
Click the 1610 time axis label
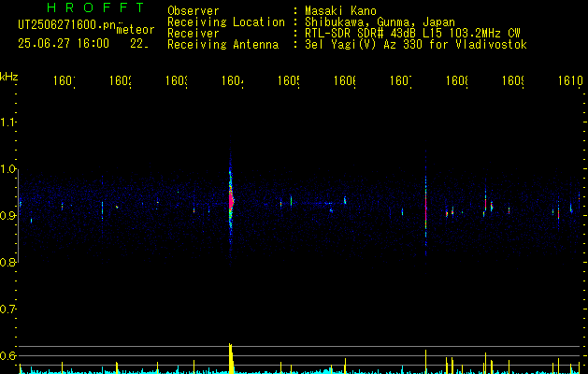click(570, 80)
